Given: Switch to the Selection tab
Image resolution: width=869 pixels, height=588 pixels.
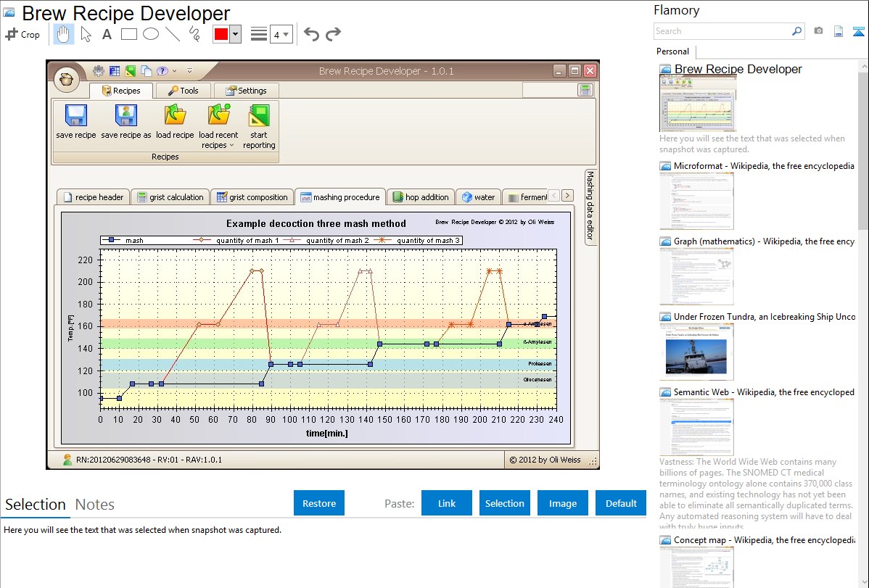Looking at the screenshot, I should [x=36, y=505].
